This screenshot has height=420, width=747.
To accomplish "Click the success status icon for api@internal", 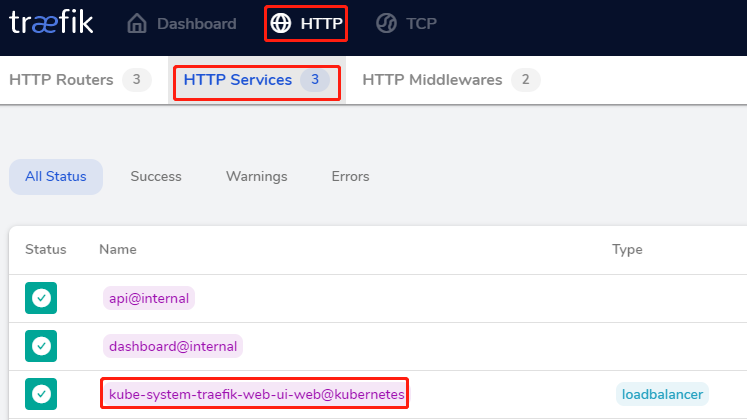I will (x=41, y=298).
